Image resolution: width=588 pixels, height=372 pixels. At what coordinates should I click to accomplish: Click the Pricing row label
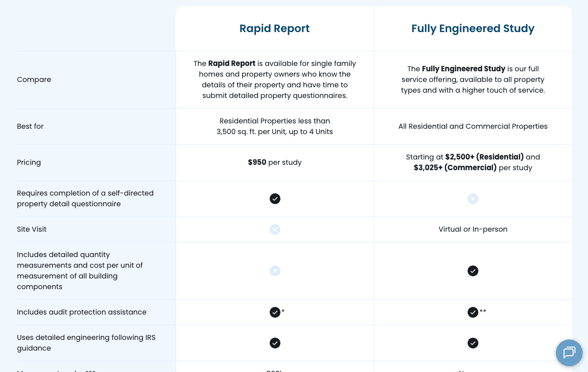point(29,163)
